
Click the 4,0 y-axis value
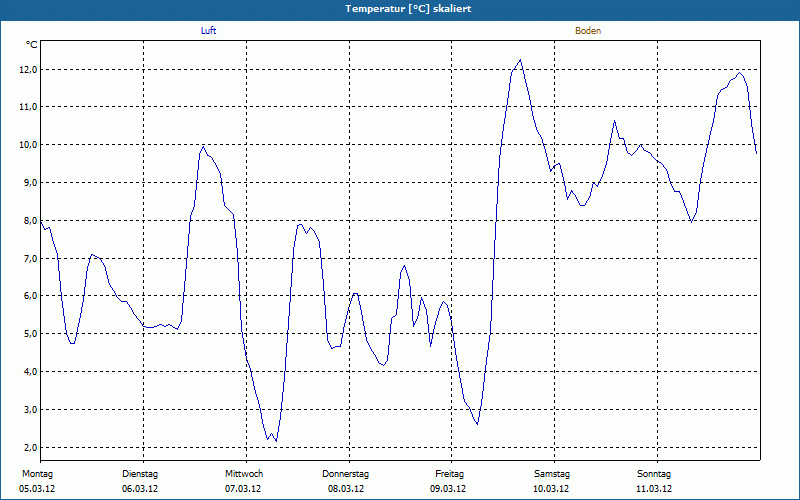[30, 371]
